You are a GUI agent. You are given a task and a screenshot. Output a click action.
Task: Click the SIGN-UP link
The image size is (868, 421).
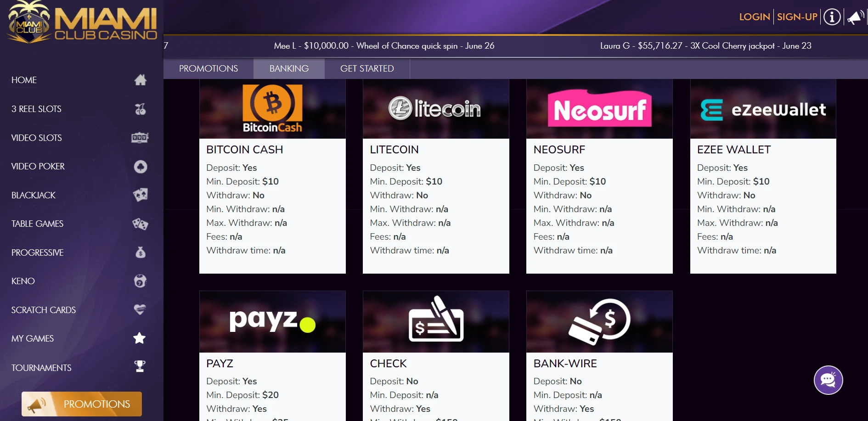click(797, 17)
